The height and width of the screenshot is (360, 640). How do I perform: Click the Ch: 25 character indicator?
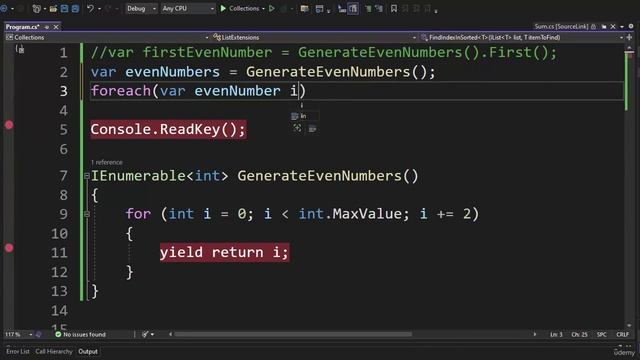click(579, 334)
